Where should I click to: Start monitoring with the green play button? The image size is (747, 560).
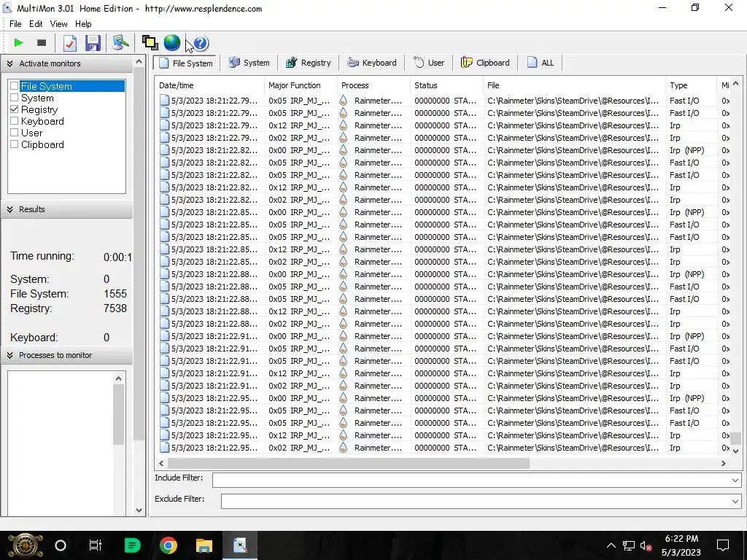point(18,43)
